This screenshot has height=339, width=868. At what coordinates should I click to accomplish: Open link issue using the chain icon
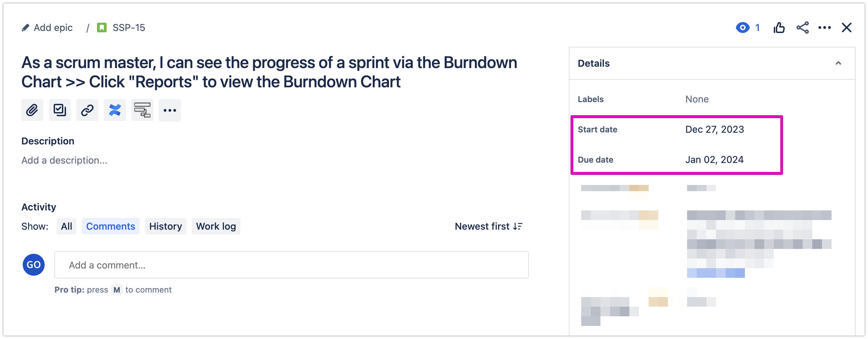point(87,110)
